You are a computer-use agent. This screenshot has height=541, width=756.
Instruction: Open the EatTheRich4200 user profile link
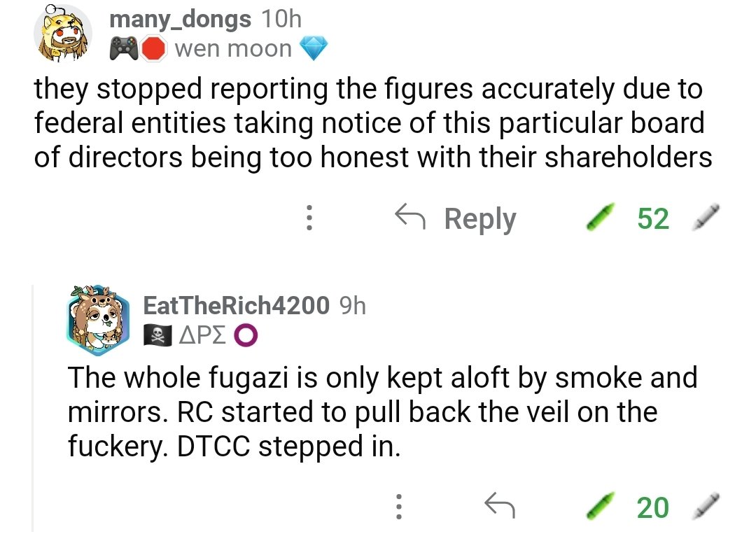click(x=236, y=305)
